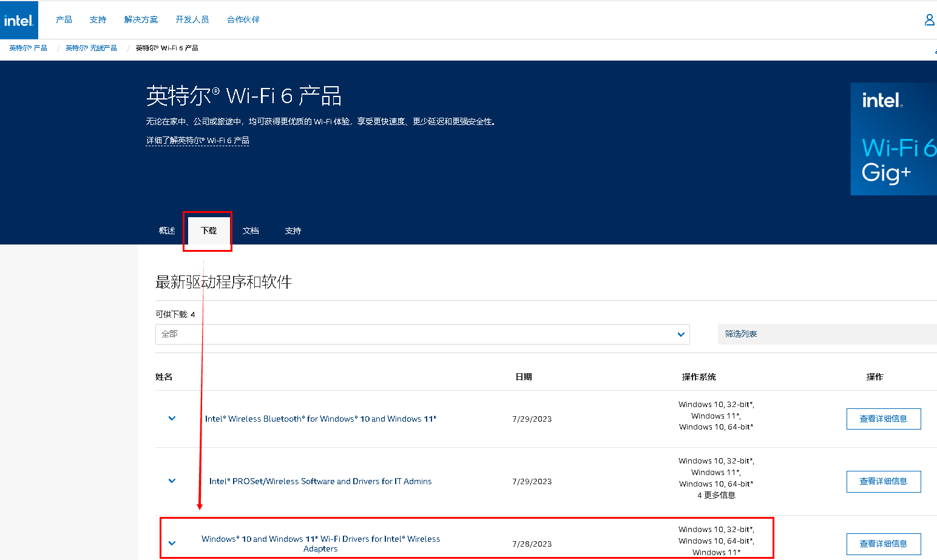Image resolution: width=937 pixels, height=560 pixels.
Task: Click the Intel Wi-Fi 6 Gig+ badge image
Action: (894, 139)
